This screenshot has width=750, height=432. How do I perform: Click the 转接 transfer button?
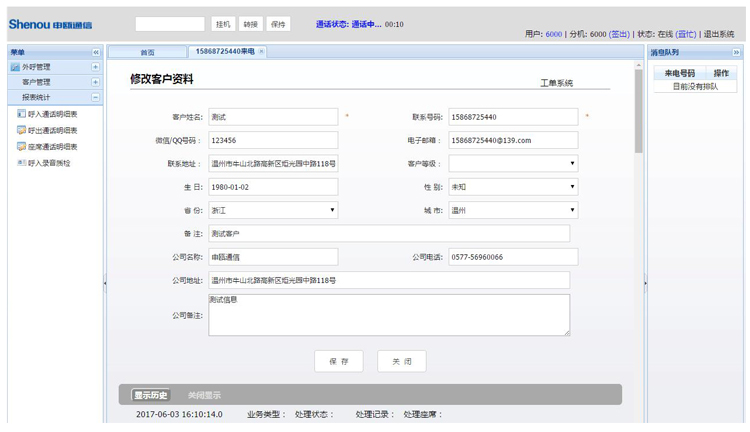[x=250, y=24]
